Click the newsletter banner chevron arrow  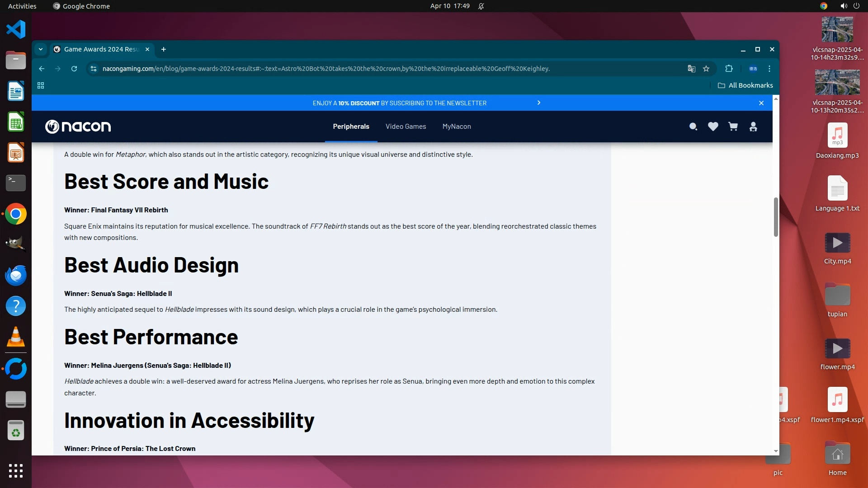point(538,103)
